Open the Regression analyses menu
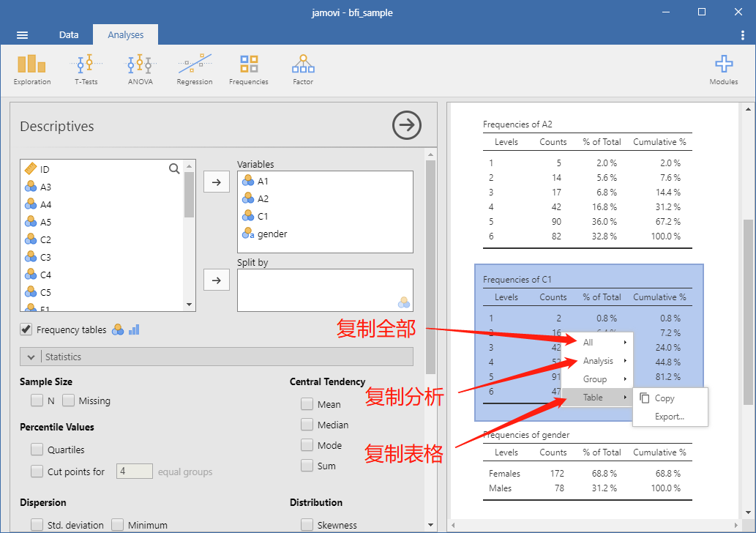 tap(194, 70)
